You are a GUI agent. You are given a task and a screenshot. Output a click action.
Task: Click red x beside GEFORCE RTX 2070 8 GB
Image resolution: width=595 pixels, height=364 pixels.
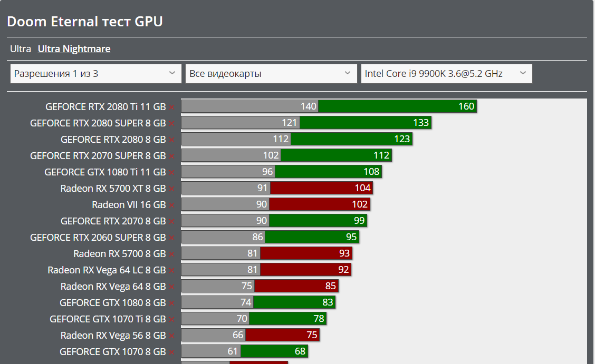(x=171, y=221)
